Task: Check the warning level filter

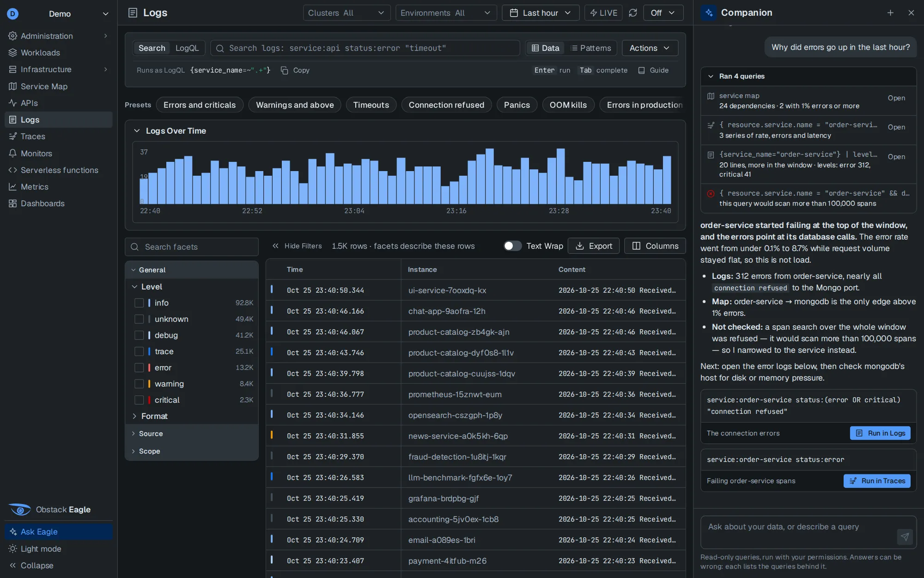Action: 139,384
